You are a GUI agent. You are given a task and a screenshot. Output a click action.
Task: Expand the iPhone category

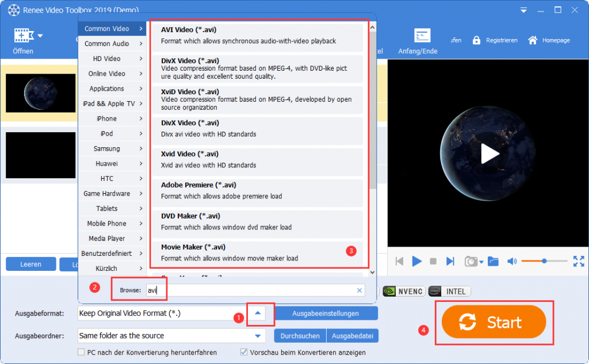pos(112,118)
